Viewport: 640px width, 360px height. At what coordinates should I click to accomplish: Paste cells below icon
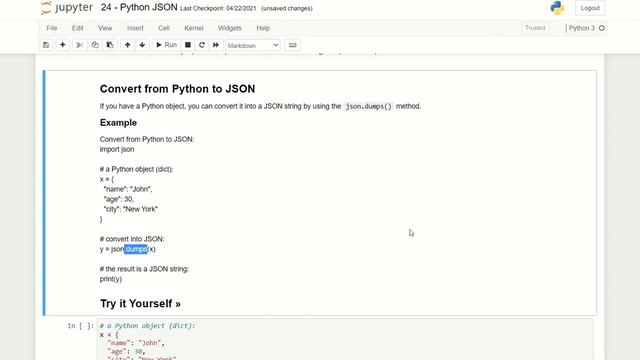(110, 45)
